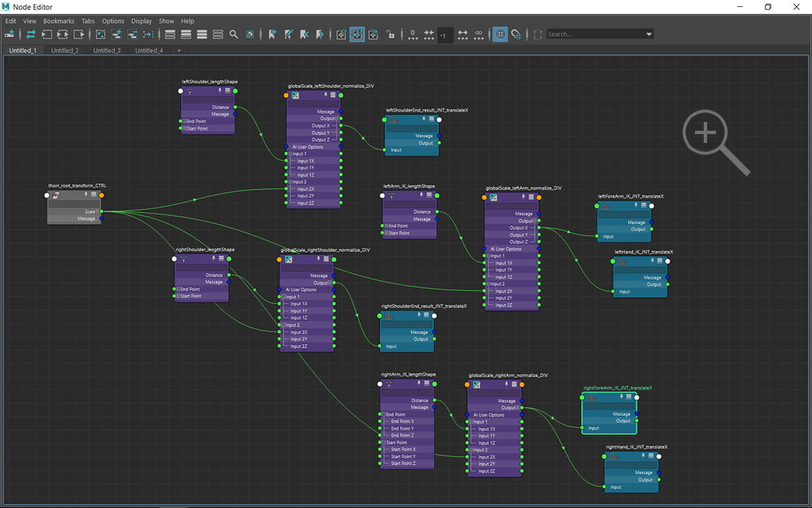The image size is (812, 508).
Task: Open the Bookmarks menu
Action: pos(59,21)
